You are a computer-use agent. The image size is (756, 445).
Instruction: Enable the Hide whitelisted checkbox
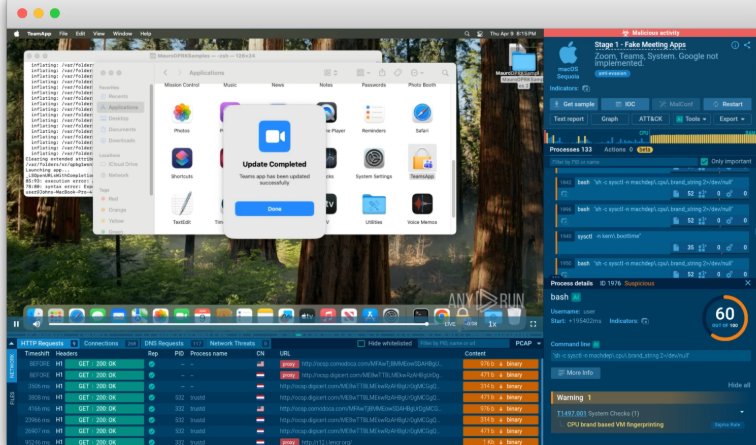(362, 343)
